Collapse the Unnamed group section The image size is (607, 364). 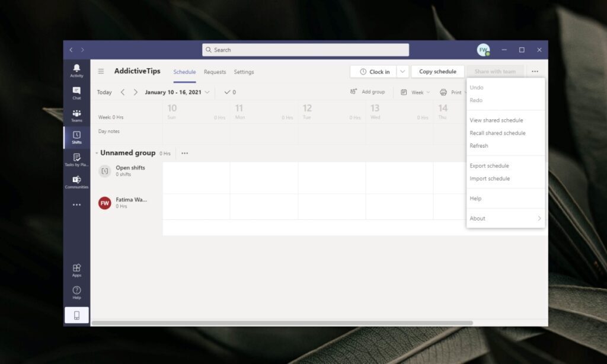tap(96, 153)
